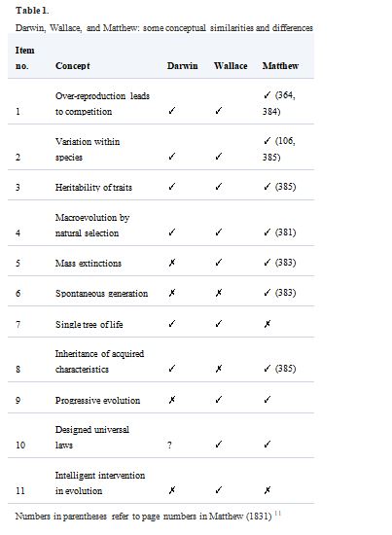Click the Heritability of traits concept text
Image resolution: width=392 pixels, height=535 pixels.
point(93,188)
